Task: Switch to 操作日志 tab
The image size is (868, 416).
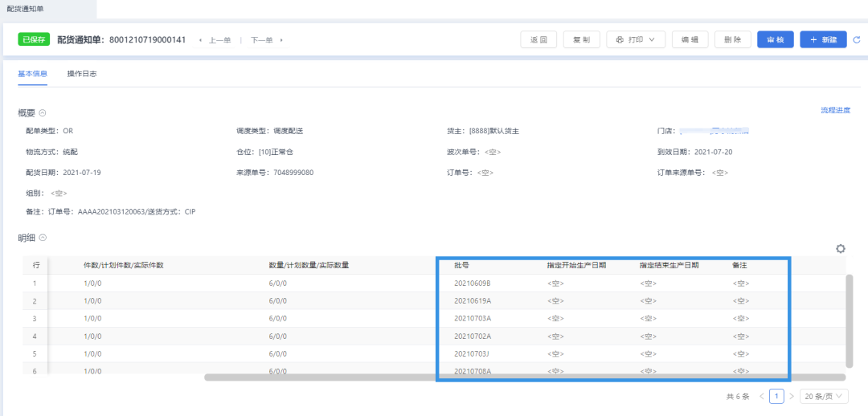Action: click(x=82, y=74)
